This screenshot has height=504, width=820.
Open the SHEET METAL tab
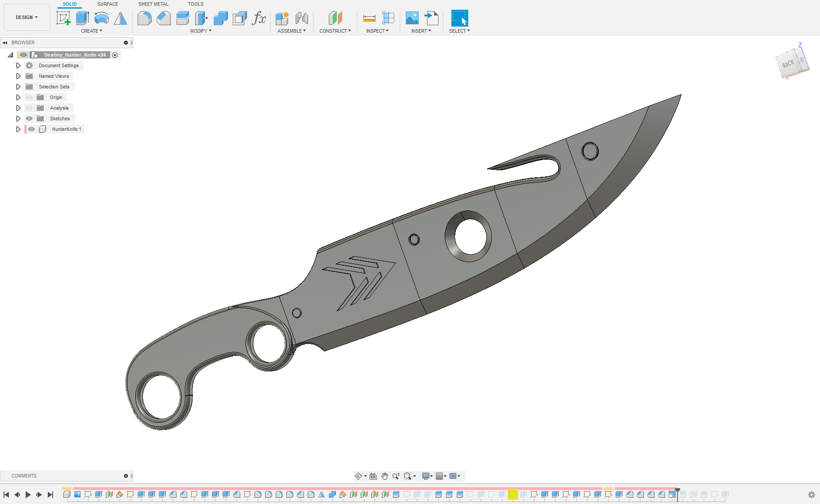[153, 4]
